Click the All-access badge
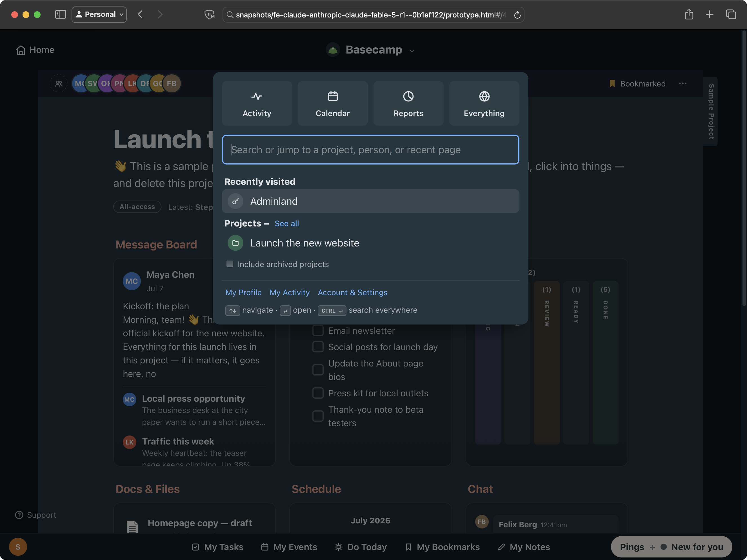The image size is (747, 560). pyautogui.click(x=137, y=207)
